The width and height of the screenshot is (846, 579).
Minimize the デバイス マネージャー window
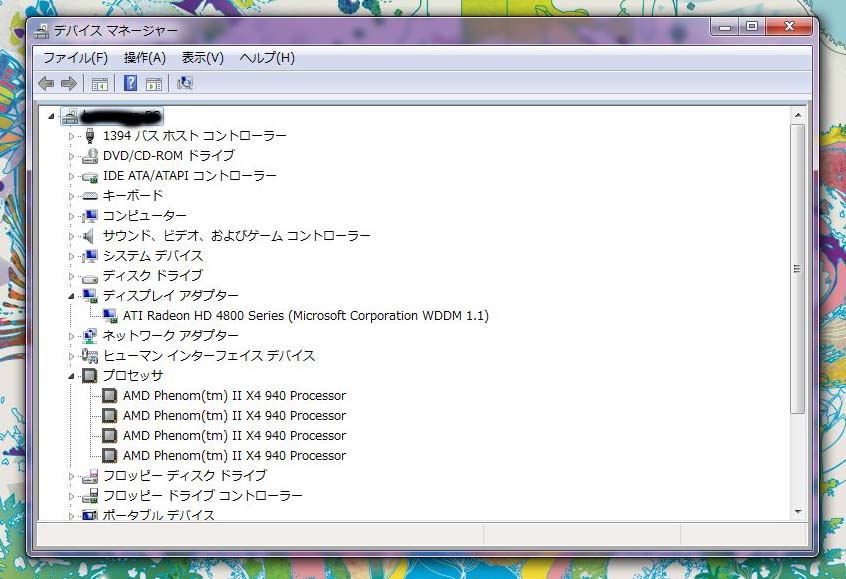tap(725, 26)
